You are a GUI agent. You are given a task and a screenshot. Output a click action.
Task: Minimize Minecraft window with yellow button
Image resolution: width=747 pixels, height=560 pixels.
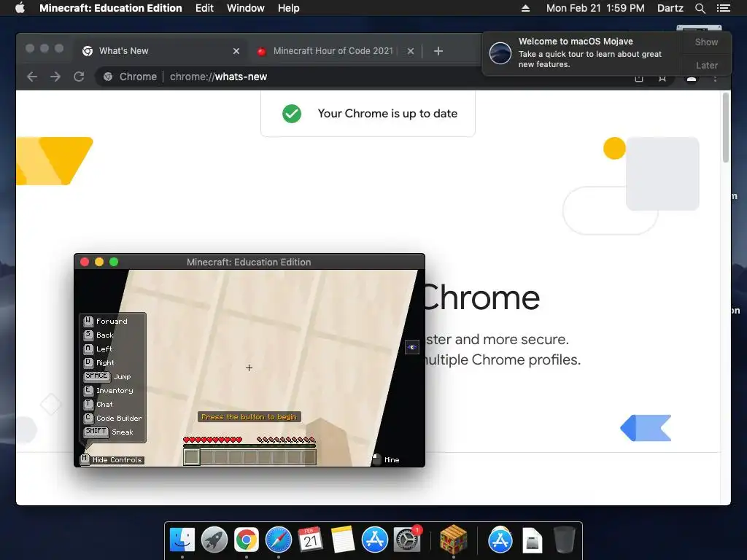[x=99, y=262]
